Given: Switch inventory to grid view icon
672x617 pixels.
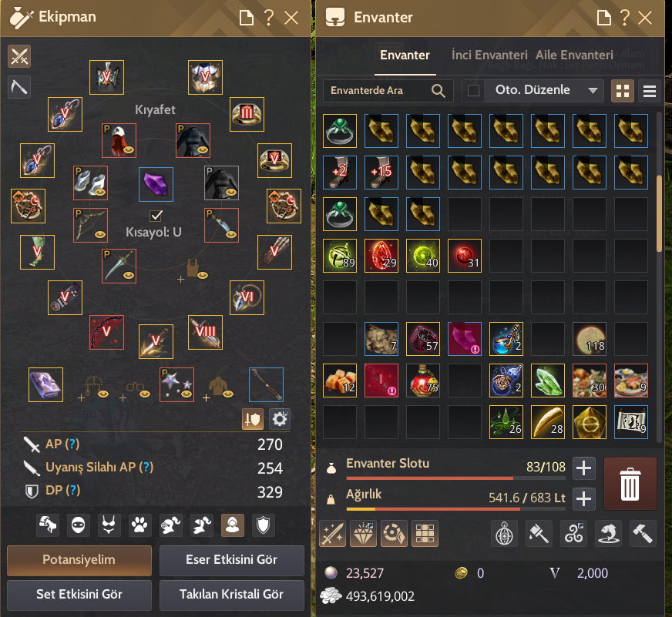Looking at the screenshot, I should pyautogui.click(x=622, y=91).
